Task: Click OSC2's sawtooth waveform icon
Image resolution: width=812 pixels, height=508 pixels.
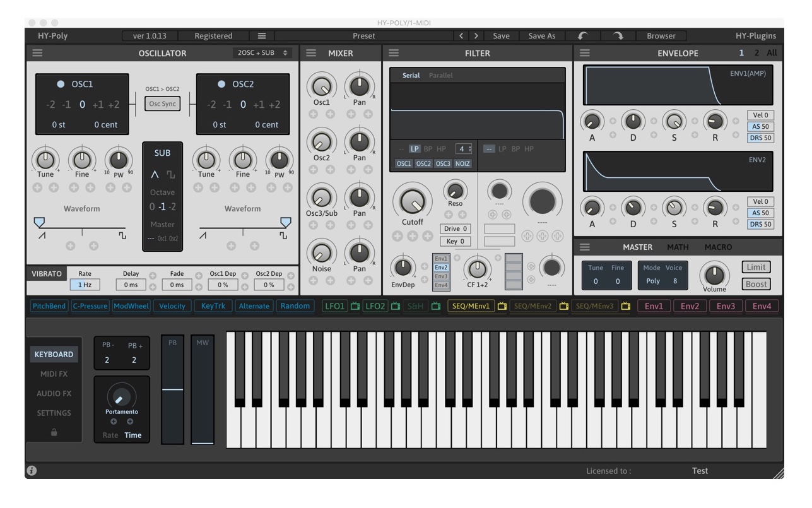Action: point(203,236)
